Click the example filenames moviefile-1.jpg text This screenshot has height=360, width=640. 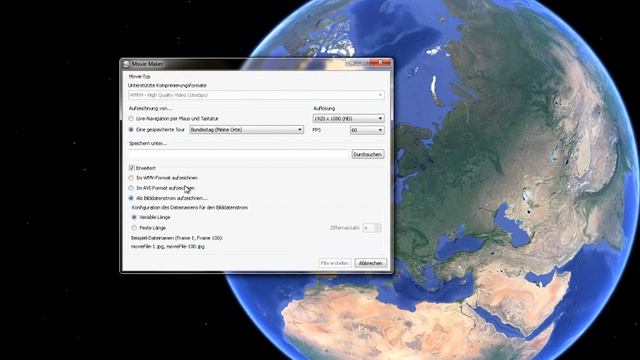coord(168,247)
